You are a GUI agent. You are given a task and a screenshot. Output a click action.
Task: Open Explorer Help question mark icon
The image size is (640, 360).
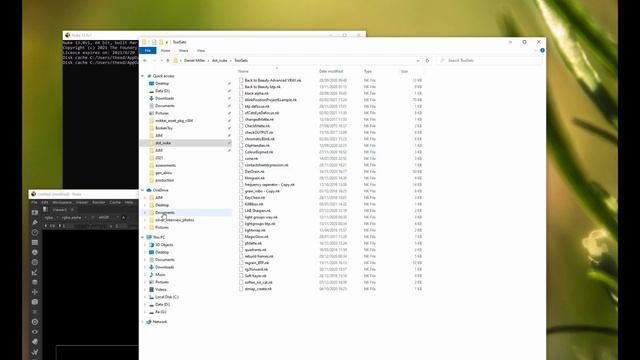pos(542,50)
